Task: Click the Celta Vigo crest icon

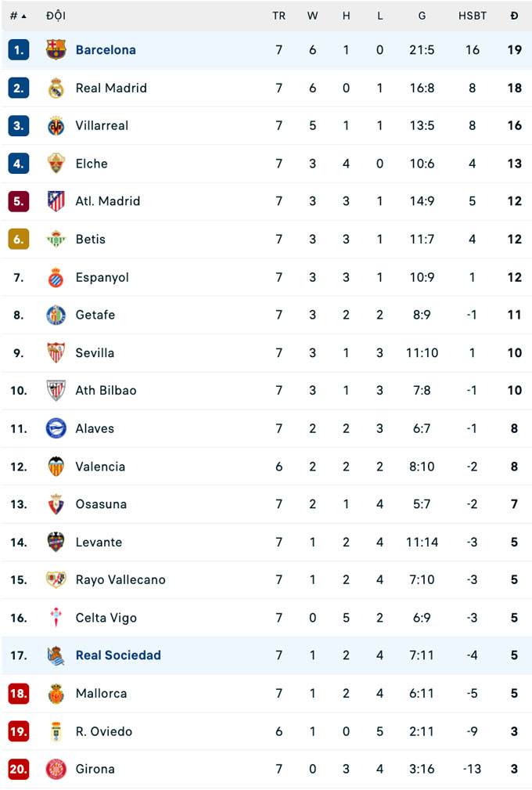Action: [x=56, y=618]
